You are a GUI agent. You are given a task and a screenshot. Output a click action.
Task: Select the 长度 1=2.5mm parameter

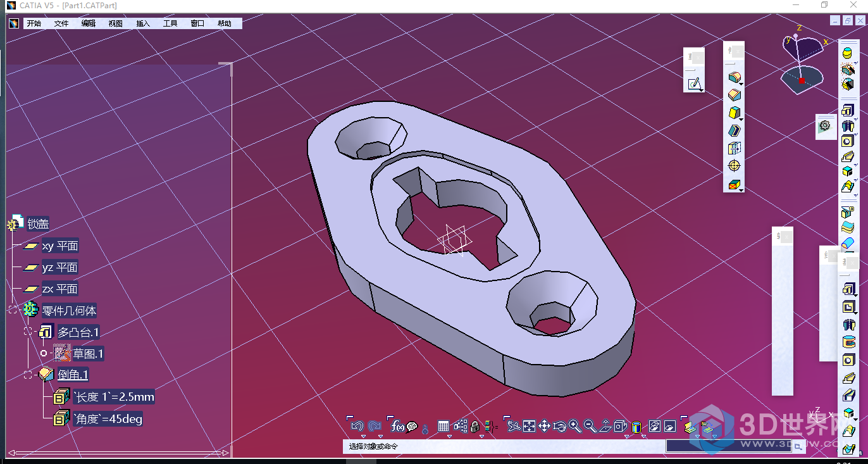coord(114,397)
